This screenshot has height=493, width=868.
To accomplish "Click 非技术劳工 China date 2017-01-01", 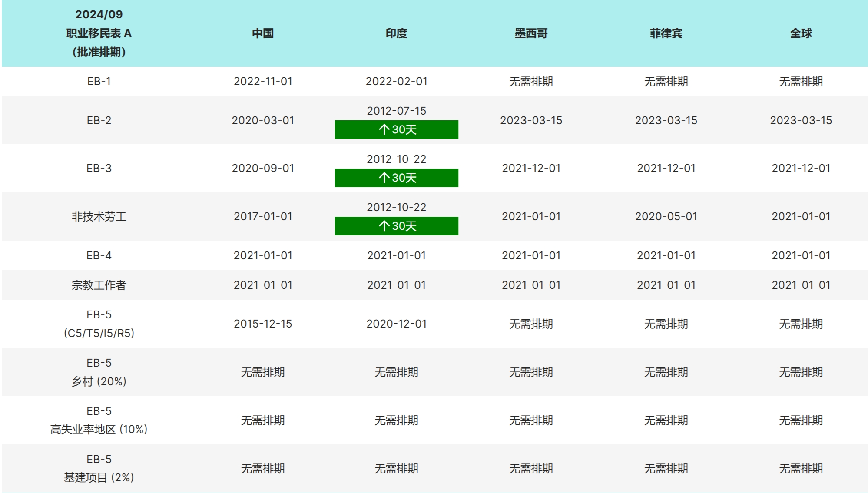I will 263,216.
